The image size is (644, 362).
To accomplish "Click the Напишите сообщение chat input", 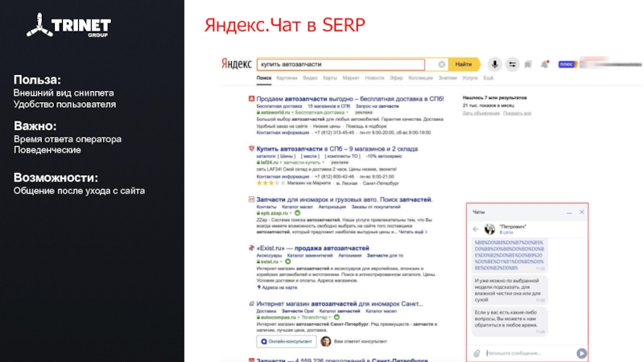I will (x=528, y=353).
